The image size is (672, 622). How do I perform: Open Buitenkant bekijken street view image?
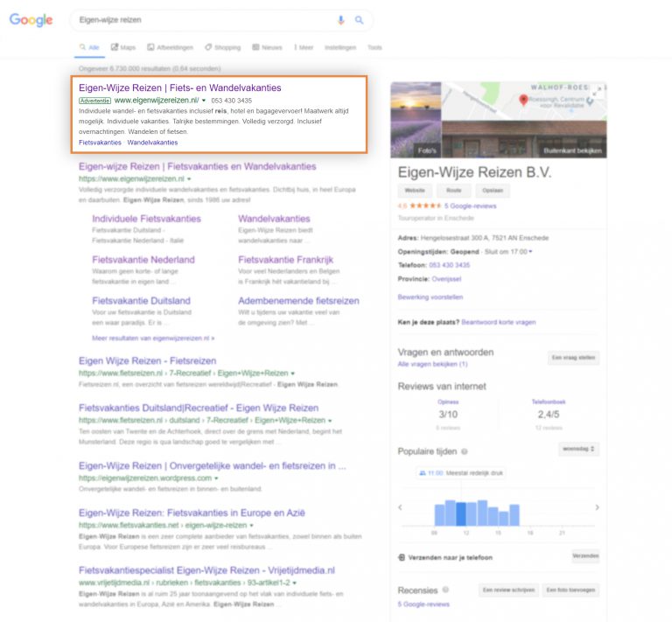coord(524,140)
